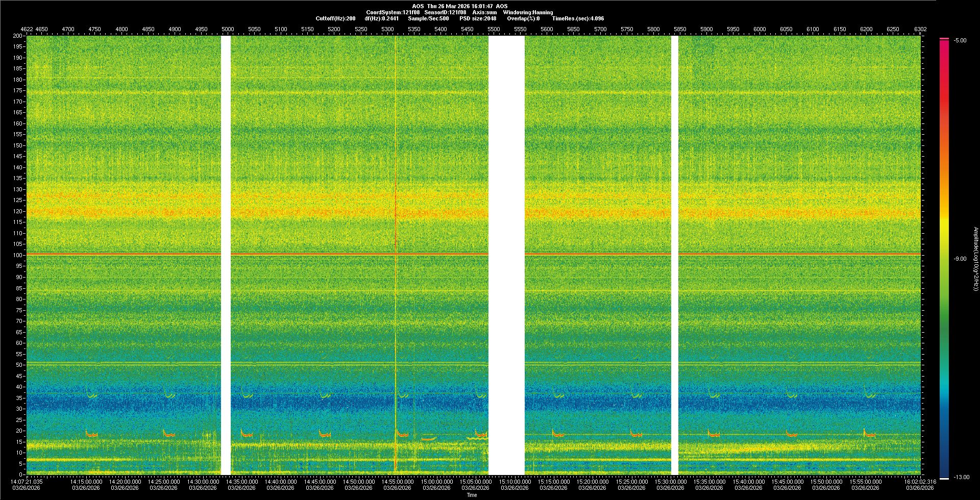Click the Windowing:Hanning parameter text

coord(528,12)
